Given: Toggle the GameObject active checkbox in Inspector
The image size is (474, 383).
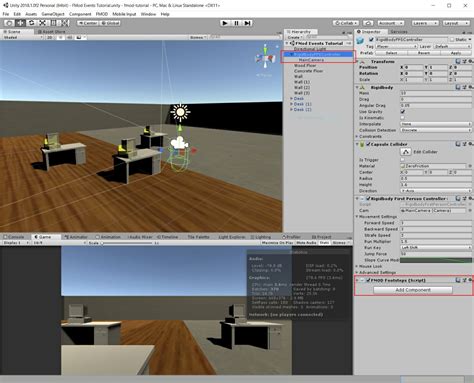Looking at the screenshot, I should 371,39.
